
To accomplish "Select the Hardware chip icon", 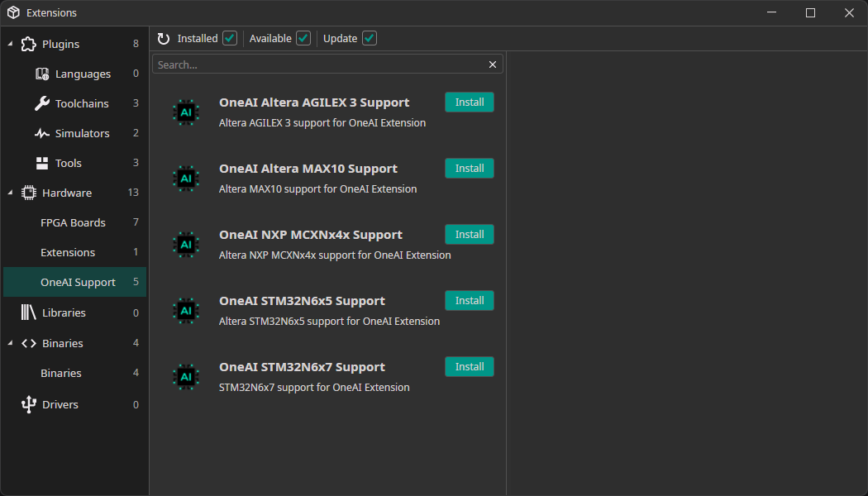I will click(29, 192).
